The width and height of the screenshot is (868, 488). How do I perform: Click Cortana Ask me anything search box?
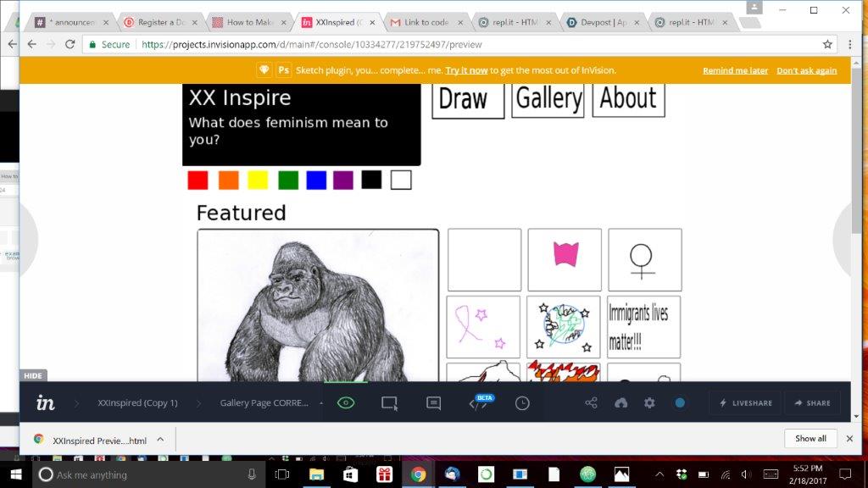[147, 474]
